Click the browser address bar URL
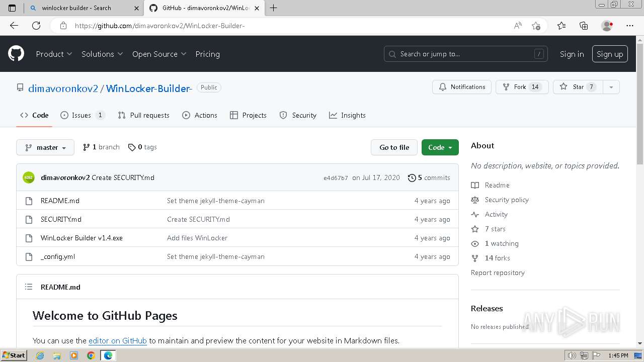This screenshot has height=362, width=644. tap(160, 26)
